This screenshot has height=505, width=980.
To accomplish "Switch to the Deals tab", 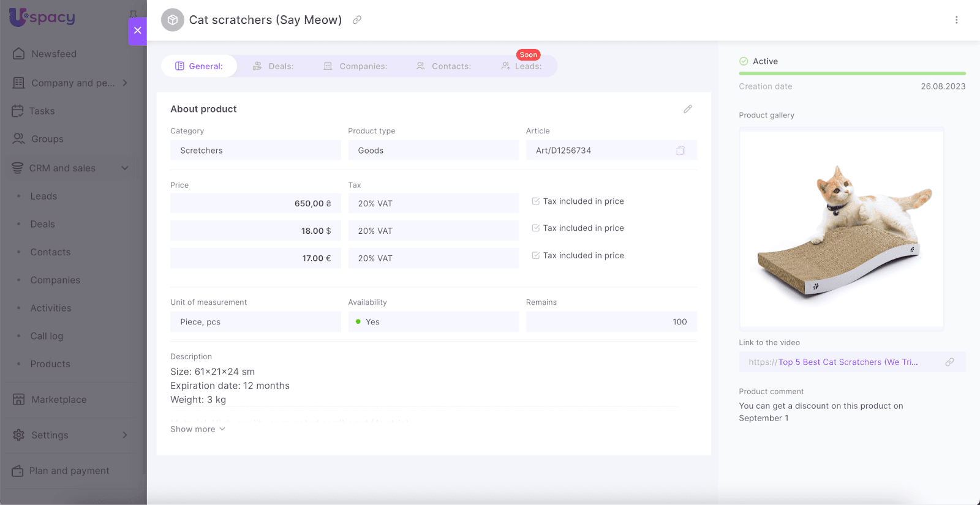I will point(273,66).
